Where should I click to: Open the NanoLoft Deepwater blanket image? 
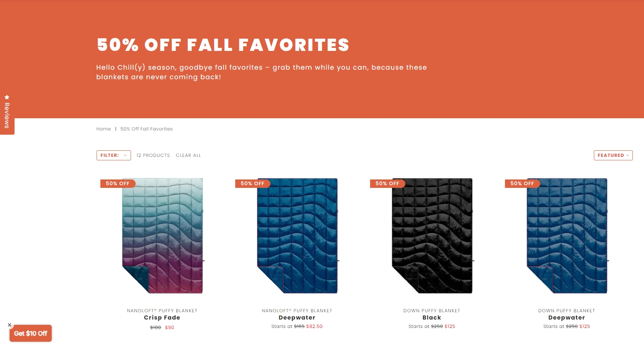point(297,236)
